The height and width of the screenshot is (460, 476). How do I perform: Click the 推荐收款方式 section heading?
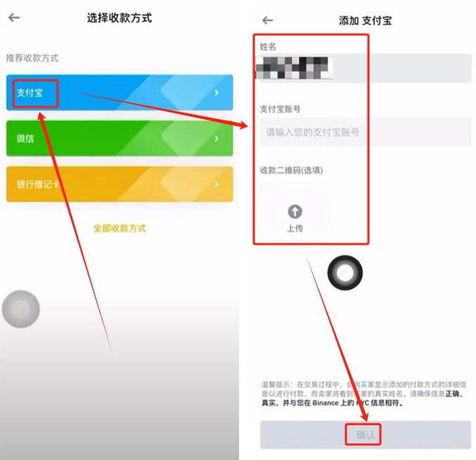32,58
